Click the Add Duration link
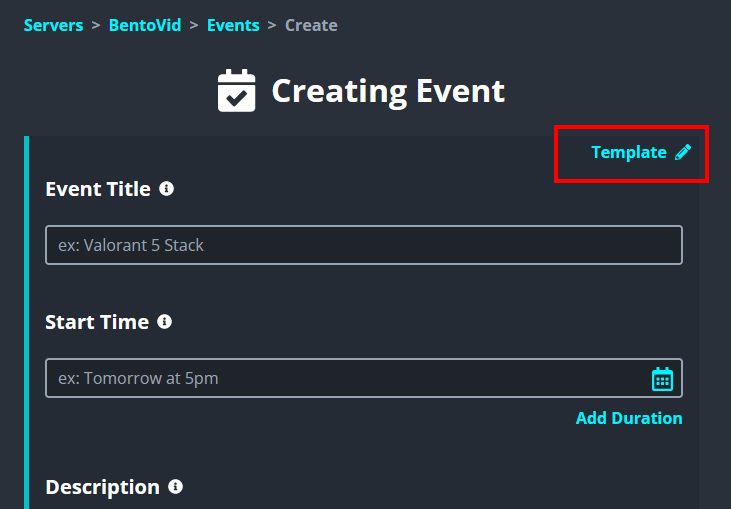Image resolution: width=731 pixels, height=509 pixels. tap(629, 418)
